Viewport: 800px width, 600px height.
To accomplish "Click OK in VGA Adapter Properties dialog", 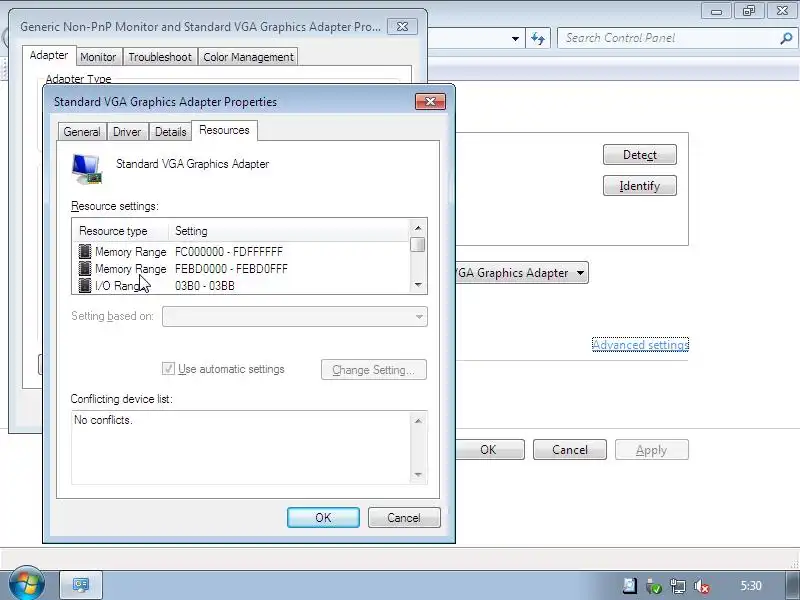I will (x=323, y=517).
